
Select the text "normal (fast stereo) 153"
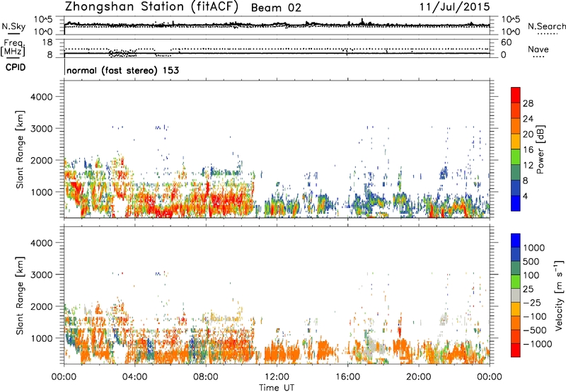[122, 70]
